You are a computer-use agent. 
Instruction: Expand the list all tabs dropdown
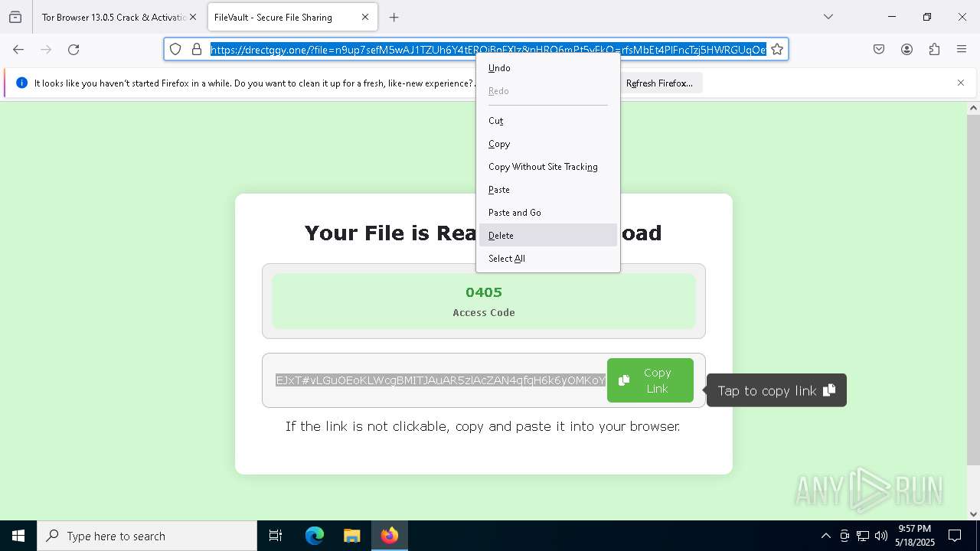tap(828, 17)
